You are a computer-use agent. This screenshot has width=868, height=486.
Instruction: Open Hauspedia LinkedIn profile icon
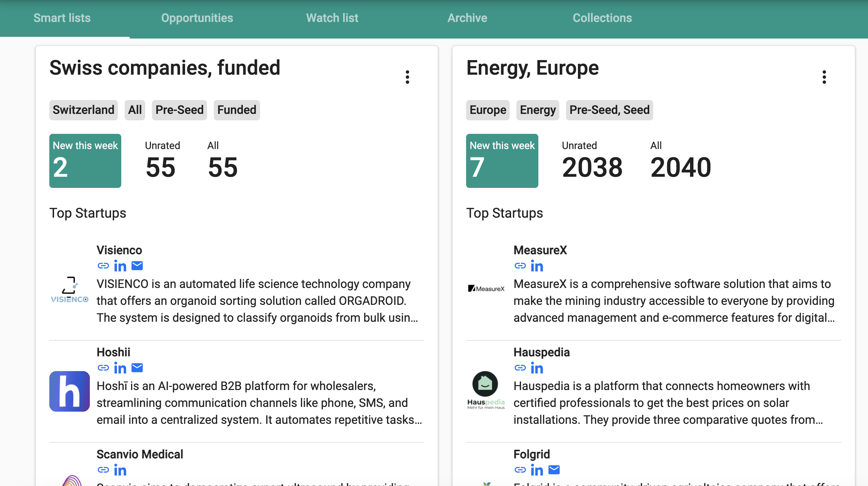pos(537,368)
